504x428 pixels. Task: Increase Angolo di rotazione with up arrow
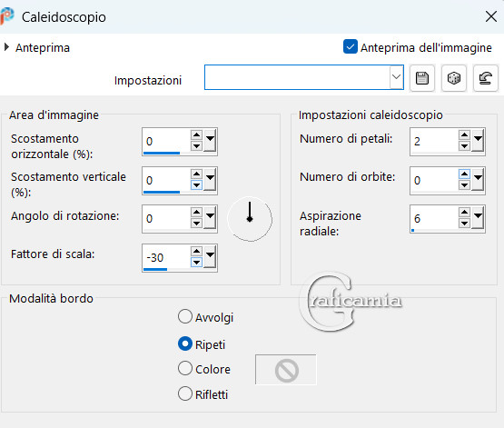(196, 213)
